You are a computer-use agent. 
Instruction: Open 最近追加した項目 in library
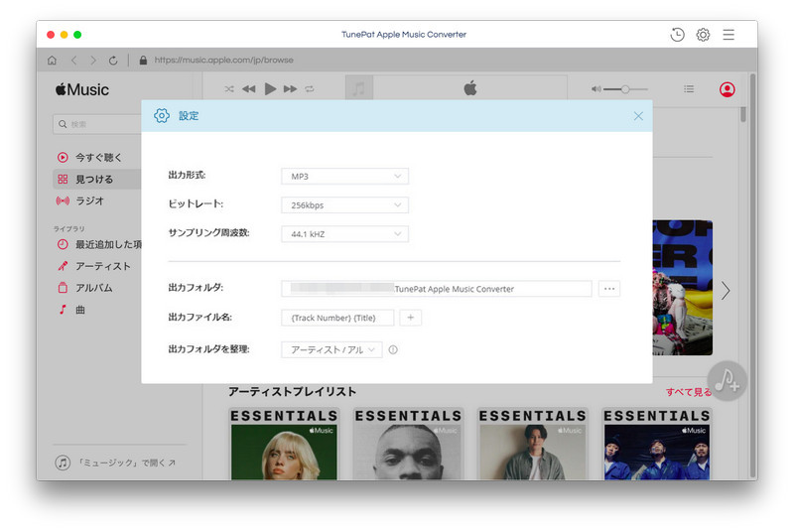99,244
